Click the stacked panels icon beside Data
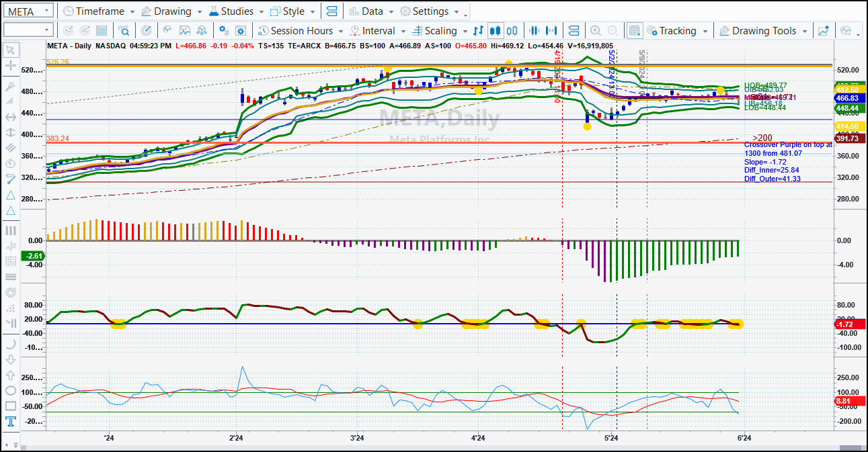This screenshot has width=868, height=452. pos(331,11)
